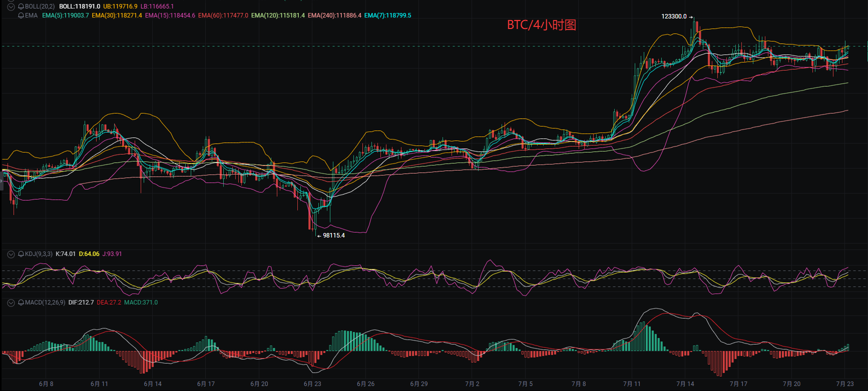
Task: Click the 6月 14 date label
Action: [153, 384]
